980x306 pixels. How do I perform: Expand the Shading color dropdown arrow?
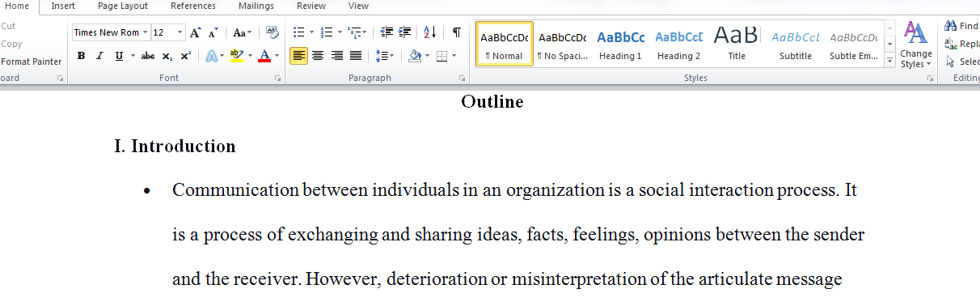click(x=428, y=56)
